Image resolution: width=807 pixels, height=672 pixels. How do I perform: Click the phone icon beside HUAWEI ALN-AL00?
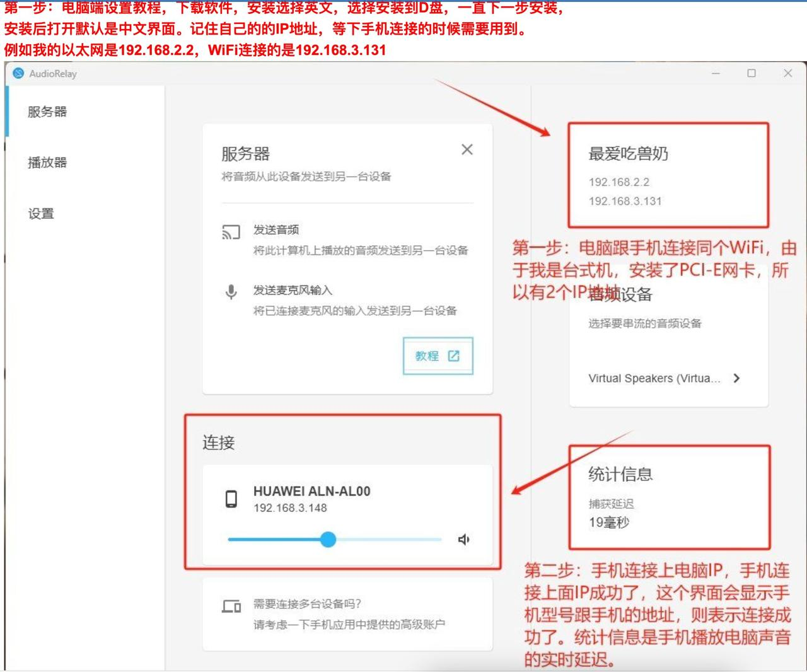pos(232,498)
